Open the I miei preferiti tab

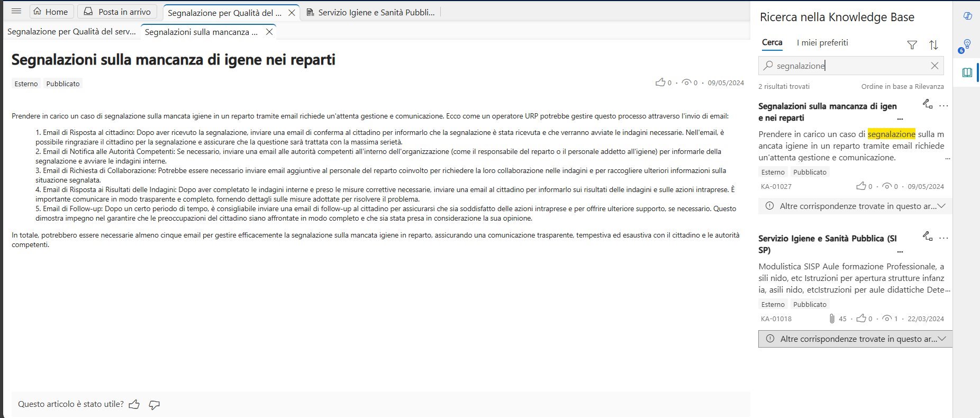click(822, 43)
